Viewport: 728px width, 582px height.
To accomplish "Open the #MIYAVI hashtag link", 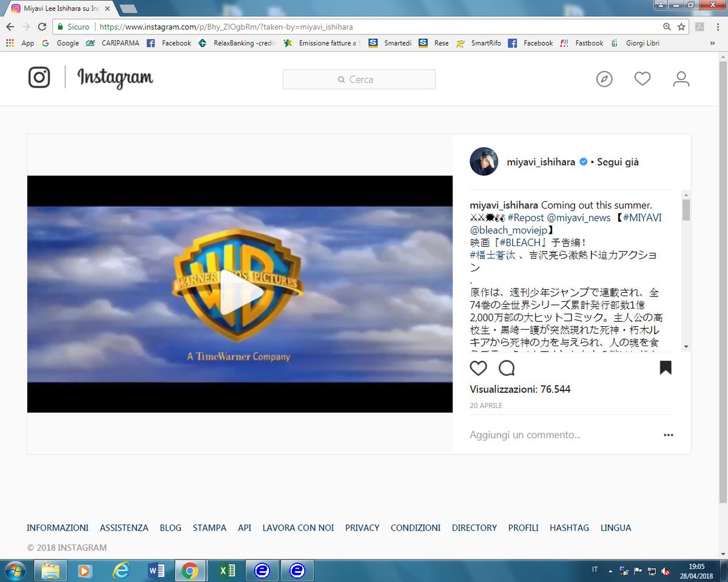I will click(642, 218).
